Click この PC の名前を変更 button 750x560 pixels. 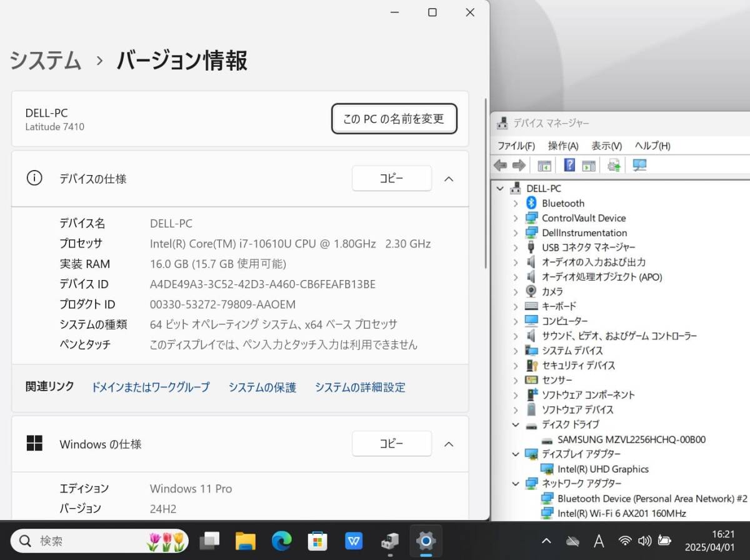[x=394, y=119]
